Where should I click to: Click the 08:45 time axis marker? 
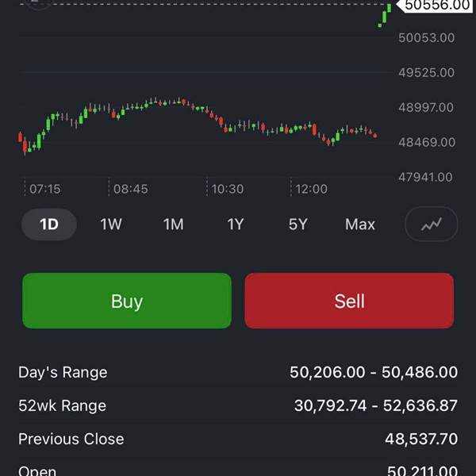point(131,189)
